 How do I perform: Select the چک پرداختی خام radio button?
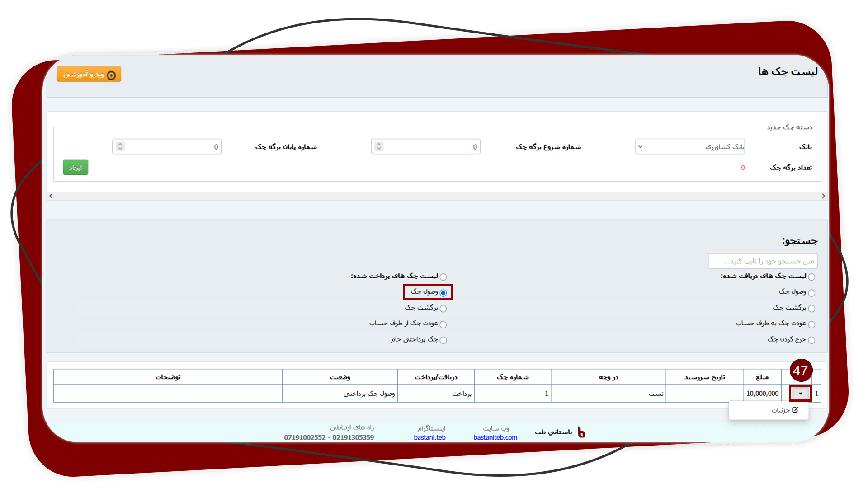(443, 340)
